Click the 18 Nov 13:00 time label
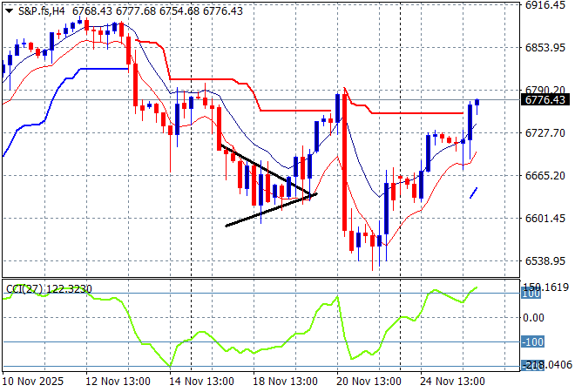 pos(285,382)
